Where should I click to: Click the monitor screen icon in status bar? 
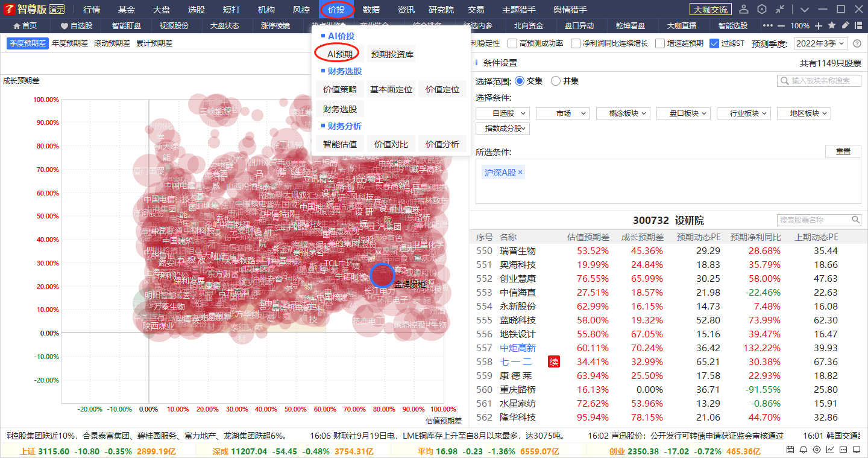pyautogui.click(x=857, y=450)
